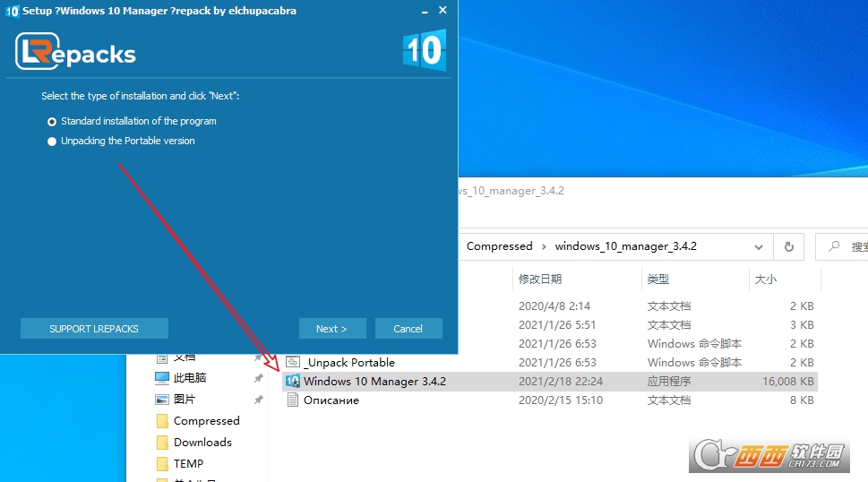Open Compressed folder in navigation pane

tap(206, 421)
